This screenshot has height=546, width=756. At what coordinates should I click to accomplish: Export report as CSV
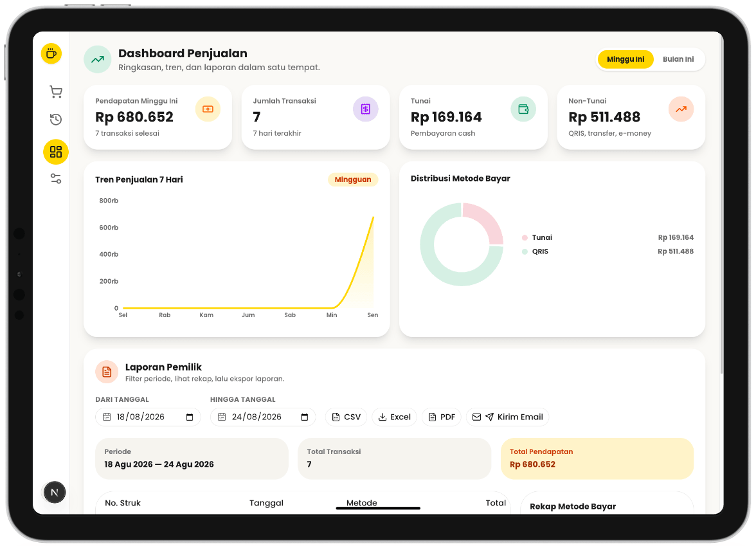[346, 417]
